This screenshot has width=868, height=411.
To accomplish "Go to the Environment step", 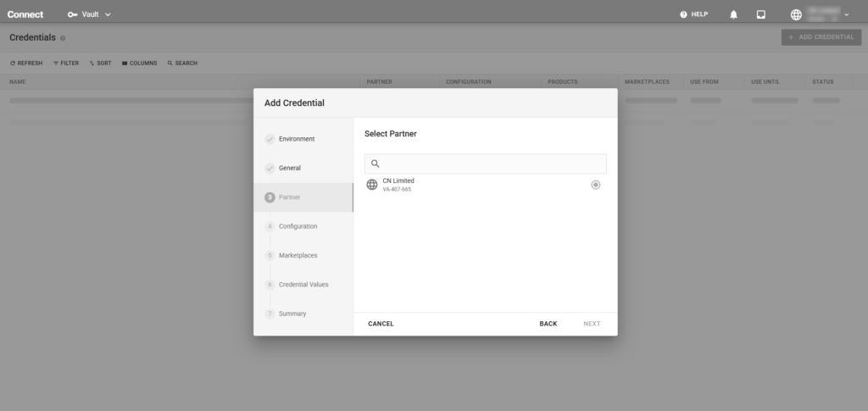I will [296, 139].
